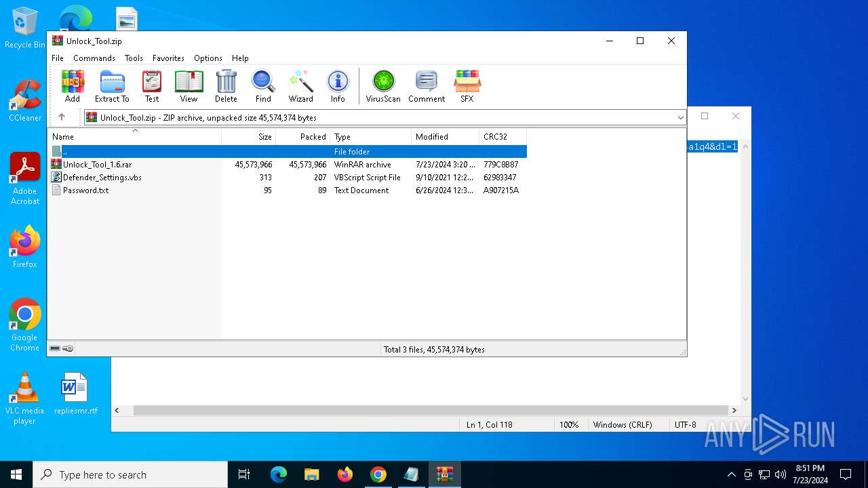The height and width of the screenshot is (488, 868).
Task: Click status bar total files text
Action: point(434,350)
